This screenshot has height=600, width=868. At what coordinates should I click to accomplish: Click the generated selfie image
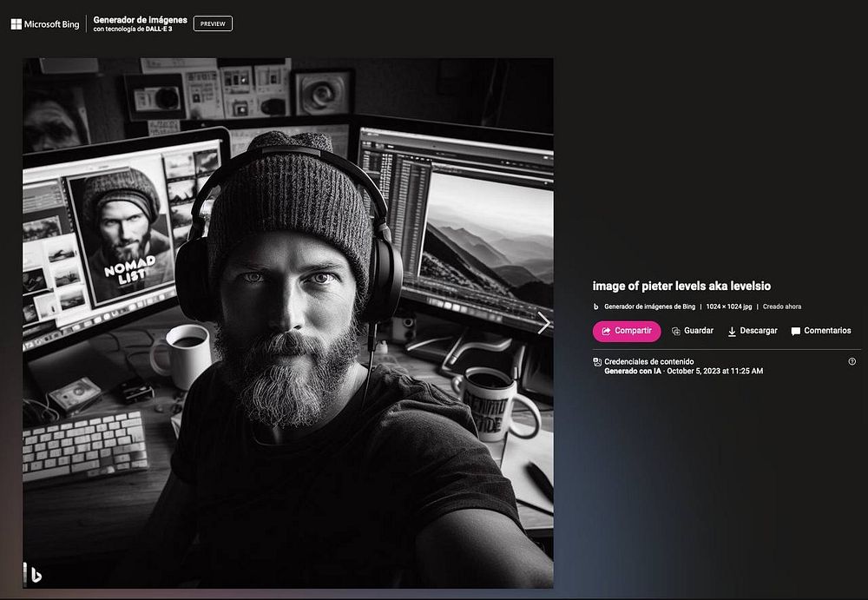coord(288,323)
